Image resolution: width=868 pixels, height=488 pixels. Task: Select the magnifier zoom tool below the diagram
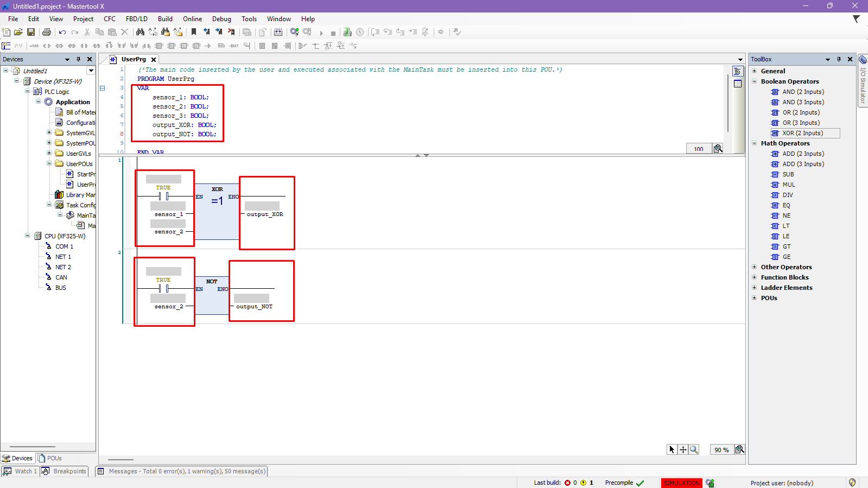pos(694,449)
